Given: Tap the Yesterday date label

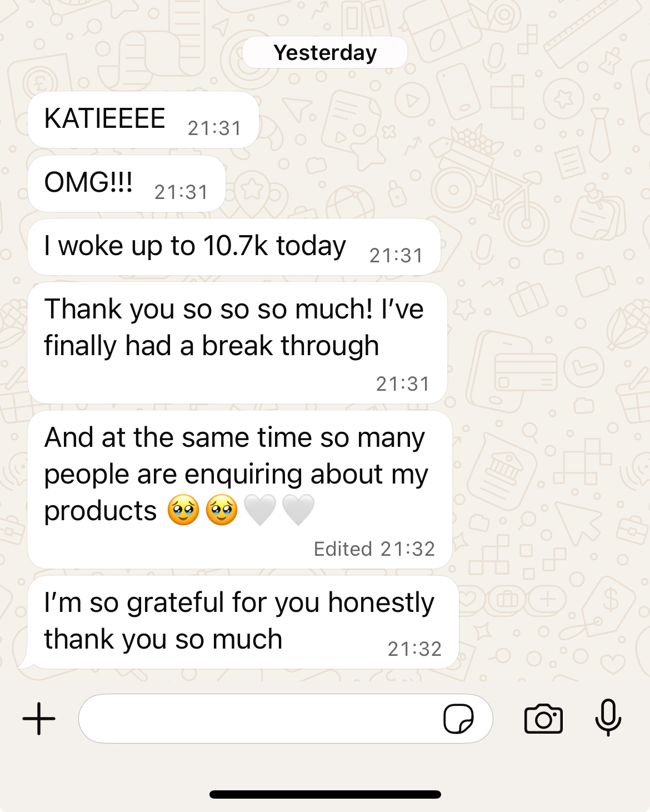Looking at the screenshot, I should 325,53.
